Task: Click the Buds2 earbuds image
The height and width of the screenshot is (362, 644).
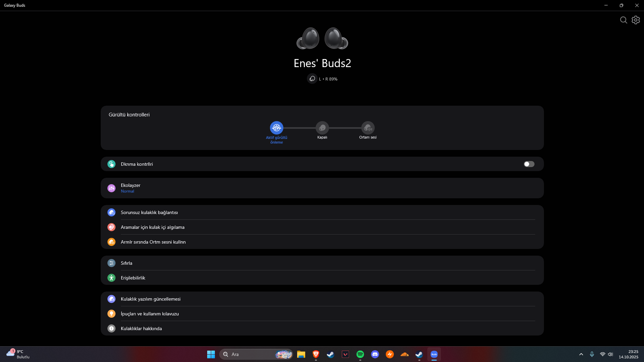Action: pyautogui.click(x=322, y=38)
